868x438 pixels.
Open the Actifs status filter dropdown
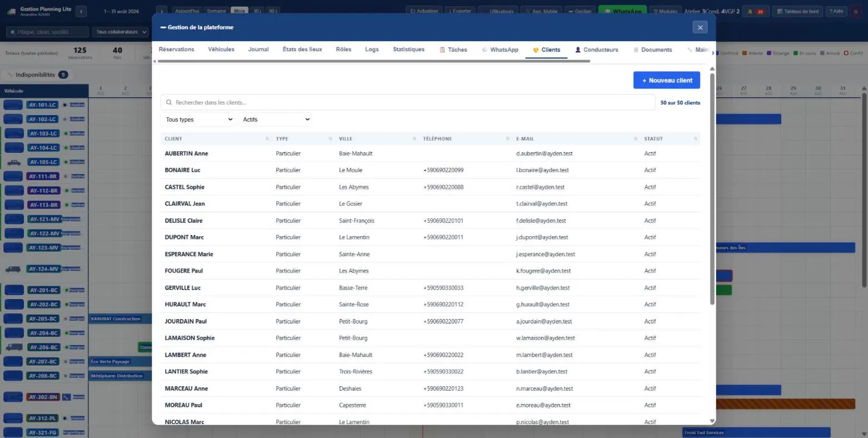[x=275, y=120]
